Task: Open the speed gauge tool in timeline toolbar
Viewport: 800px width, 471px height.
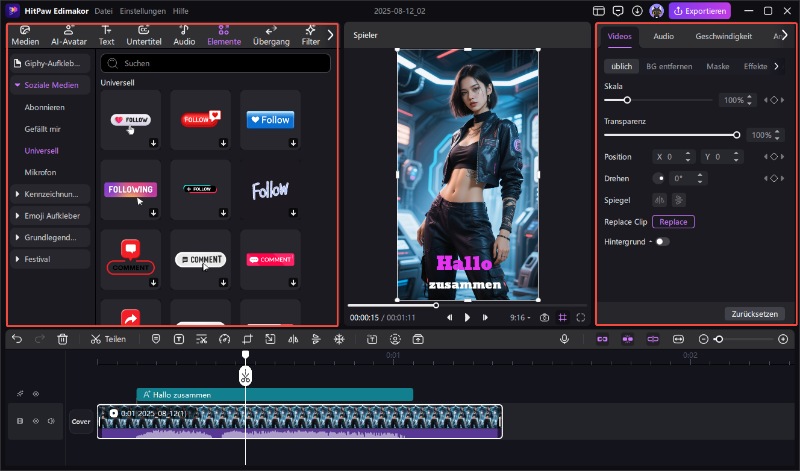Action: tap(224, 339)
